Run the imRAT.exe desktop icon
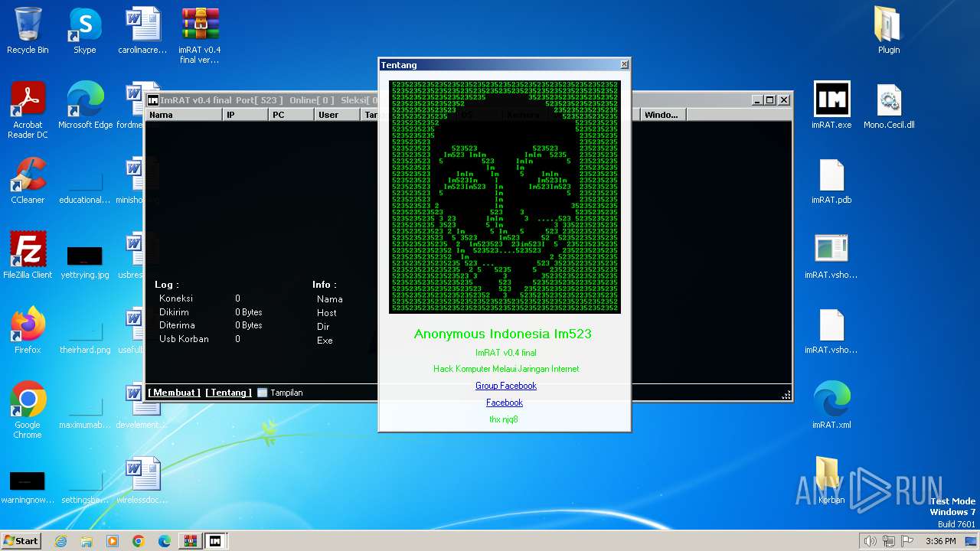The image size is (980, 551). coord(831,106)
